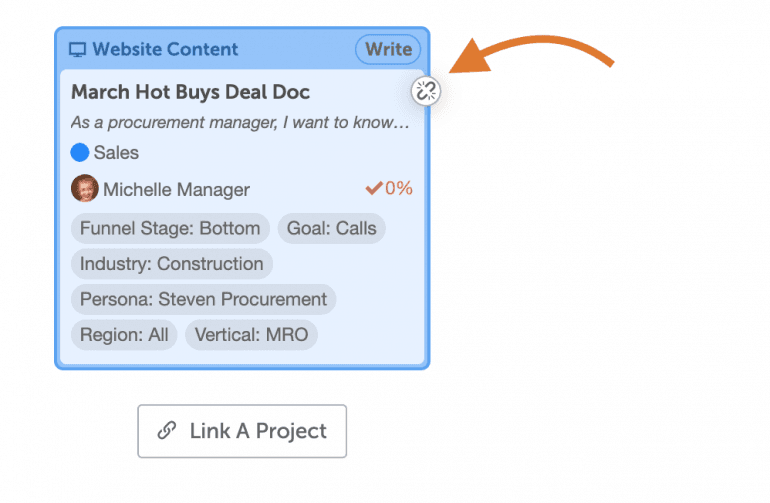Click the blue Sales color dot
Viewport: 770px width, 503px height.
pos(80,152)
